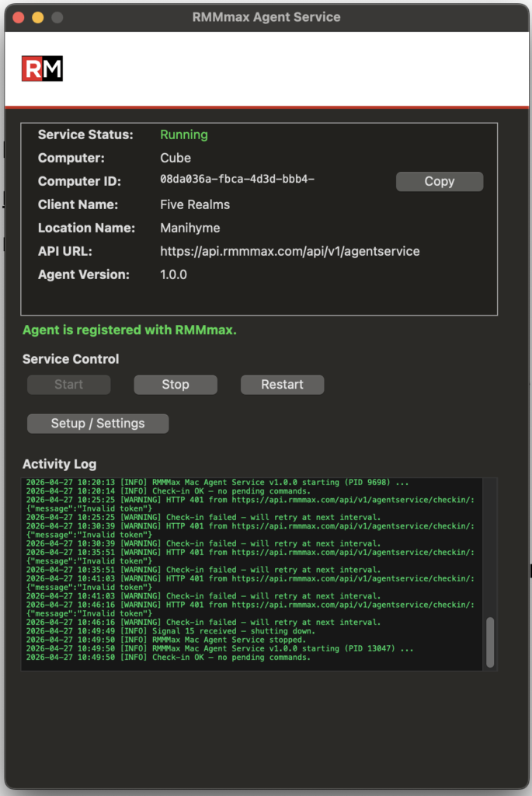
Task: Restart the agent service
Action: [x=282, y=384]
